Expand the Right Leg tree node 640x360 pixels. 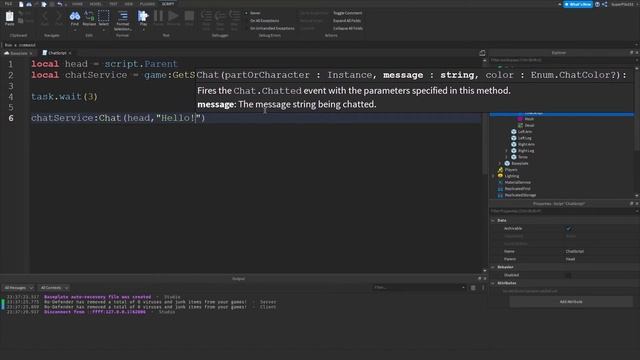tap(507, 151)
